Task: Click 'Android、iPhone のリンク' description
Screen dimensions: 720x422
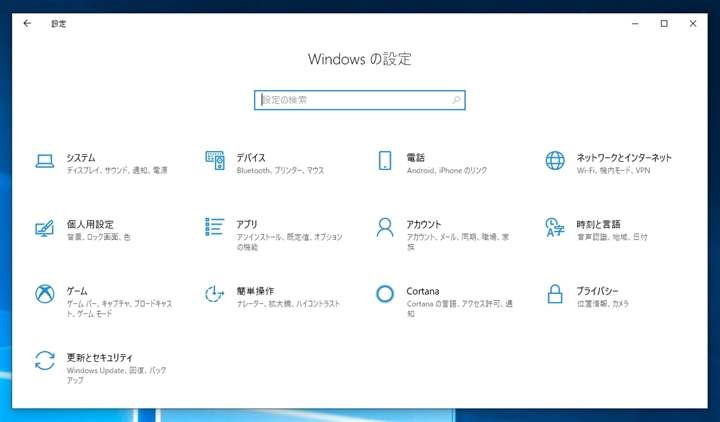Action: (x=447, y=170)
